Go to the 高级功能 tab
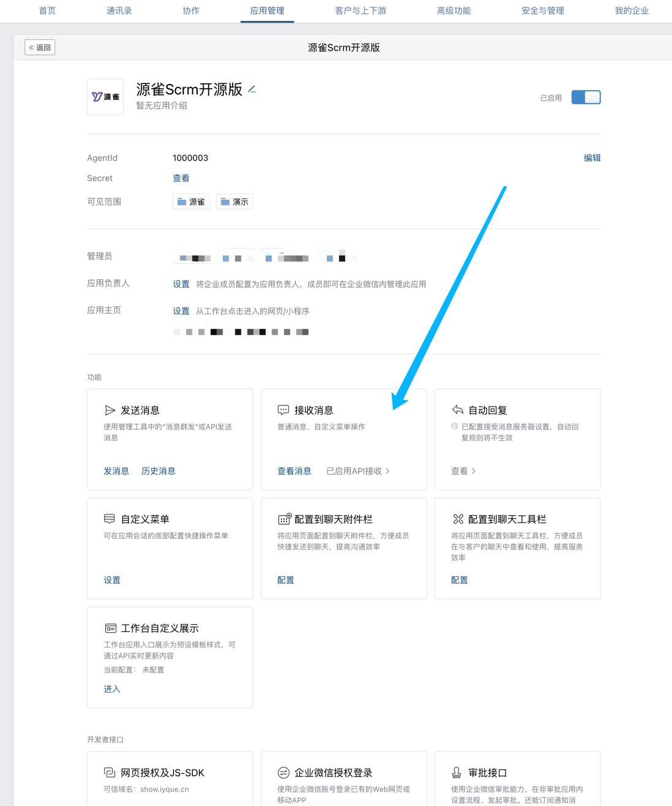 [454, 10]
